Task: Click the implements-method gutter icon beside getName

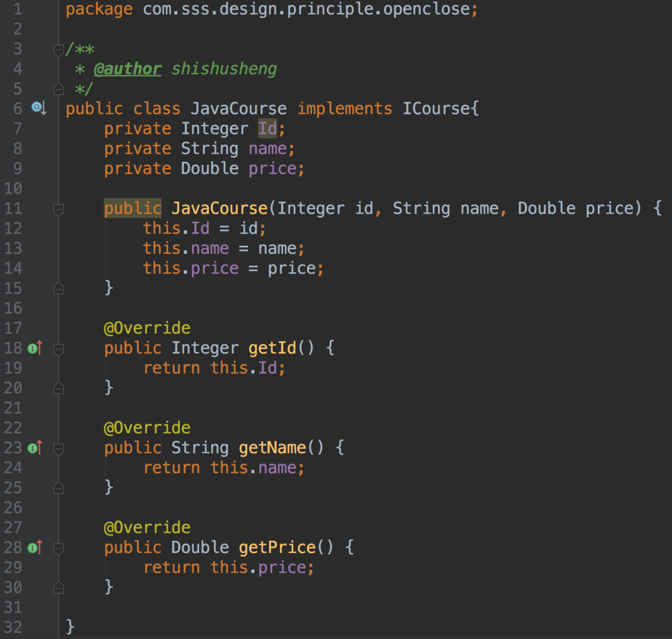Action: tap(35, 448)
